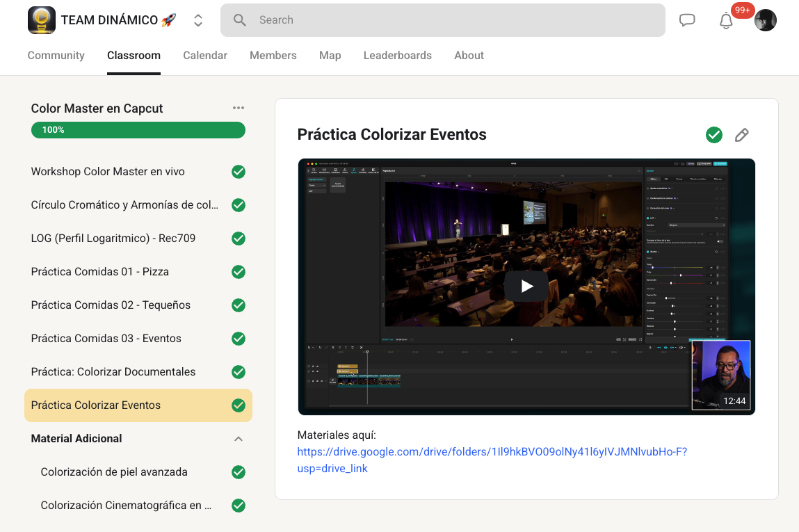Open the Google Drive materials link
This screenshot has height=532, width=799.
[x=492, y=460]
